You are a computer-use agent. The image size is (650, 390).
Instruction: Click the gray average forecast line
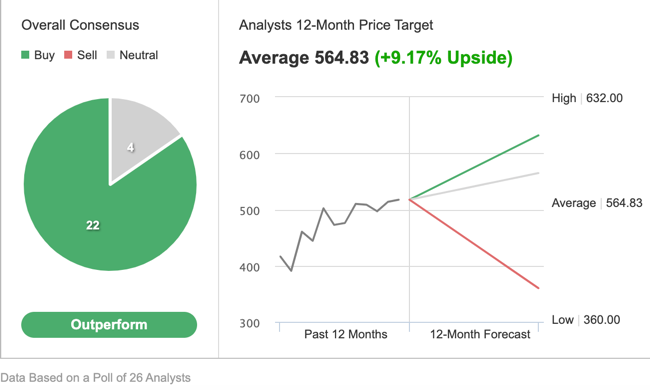click(474, 186)
